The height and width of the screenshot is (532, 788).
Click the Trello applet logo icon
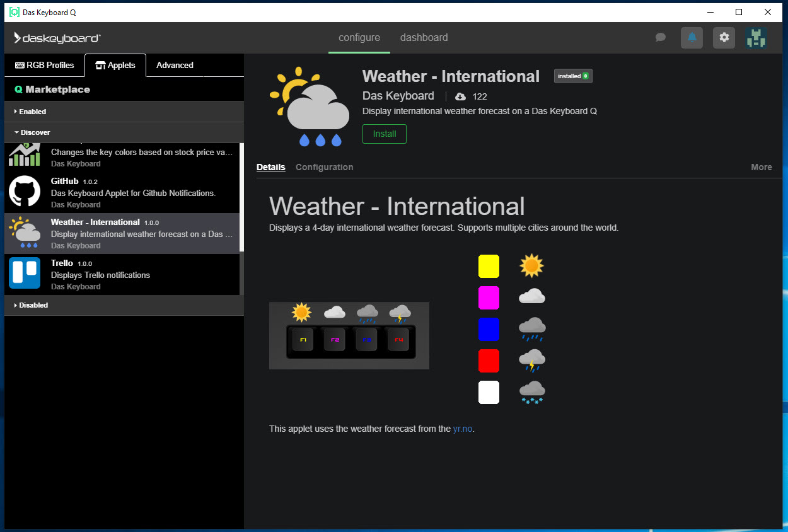click(25, 273)
